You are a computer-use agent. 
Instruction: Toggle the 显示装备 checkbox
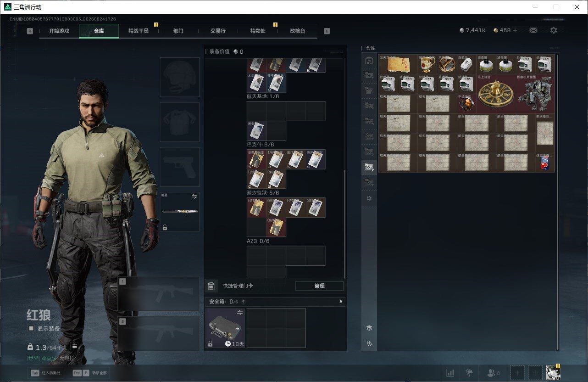point(31,328)
